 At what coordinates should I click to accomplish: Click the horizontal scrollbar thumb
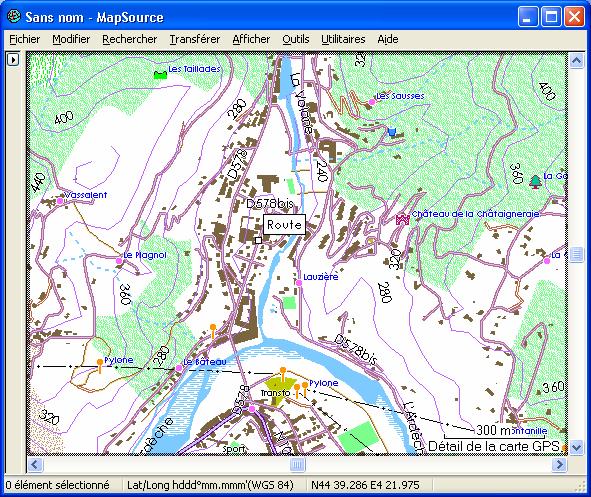(x=297, y=465)
